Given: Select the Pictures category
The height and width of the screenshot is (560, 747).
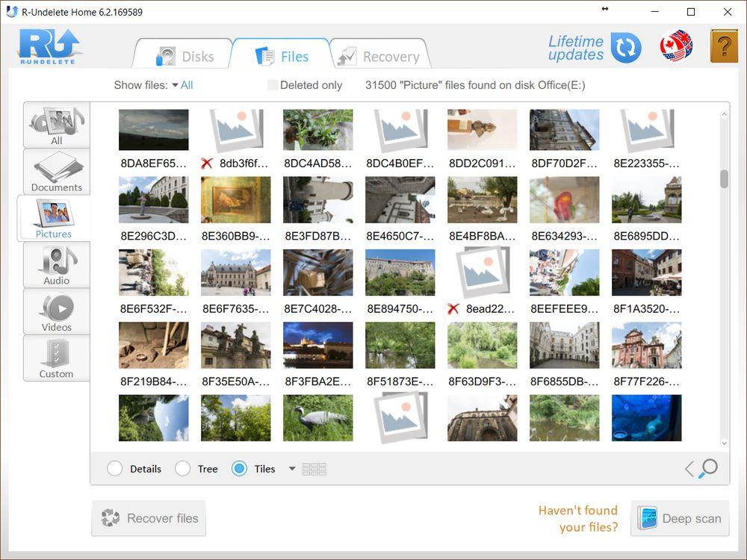Looking at the screenshot, I should click(54, 218).
